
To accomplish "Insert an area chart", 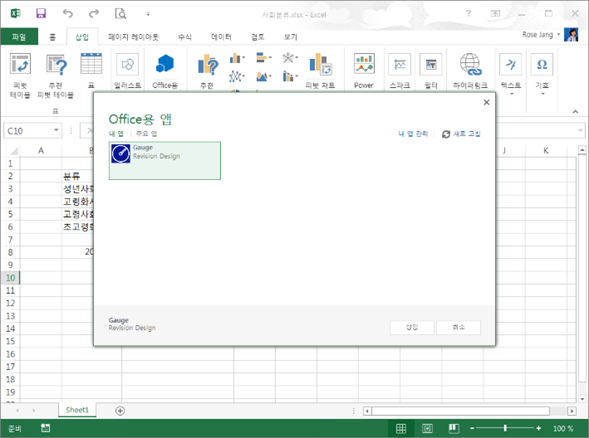I will (x=264, y=77).
